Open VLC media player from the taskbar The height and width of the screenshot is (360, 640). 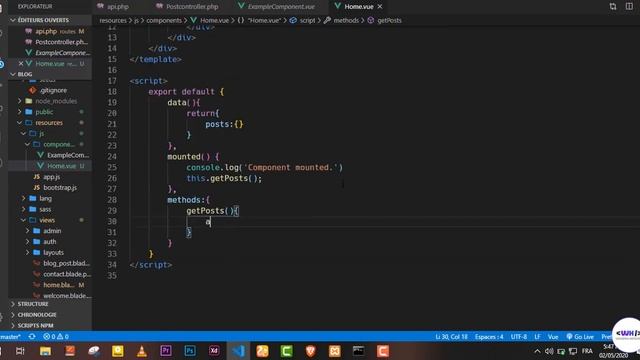coord(142,351)
